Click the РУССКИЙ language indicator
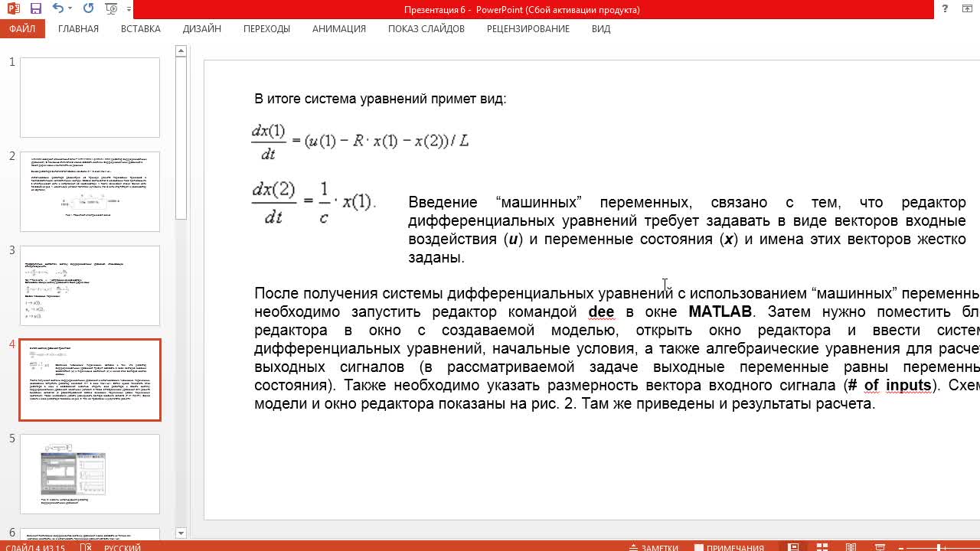Viewport: 980px width, 551px height. [x=122, y=547]
